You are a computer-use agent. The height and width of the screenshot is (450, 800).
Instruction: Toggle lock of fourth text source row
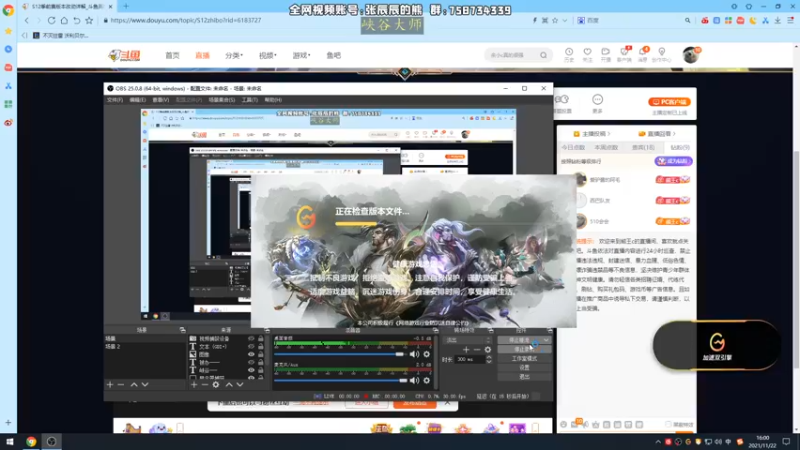pyautogui.click(x=261, y=362)
